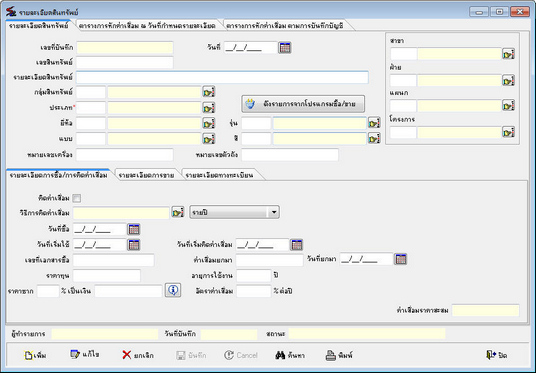The image size is (536, 373).
Task: Focus the ราคาซาก percent field
Action: [x=48, y=291]
